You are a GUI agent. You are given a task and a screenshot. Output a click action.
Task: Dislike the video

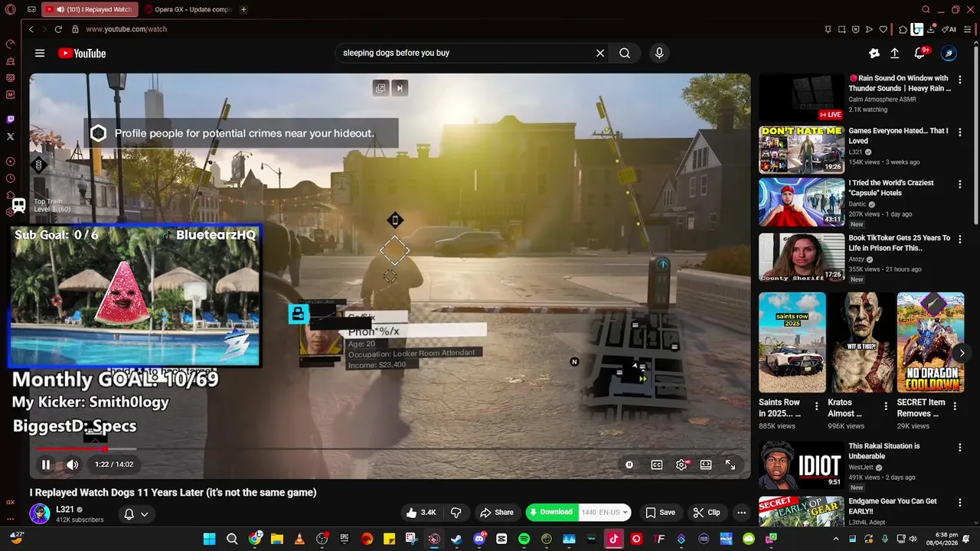[456, 513]
